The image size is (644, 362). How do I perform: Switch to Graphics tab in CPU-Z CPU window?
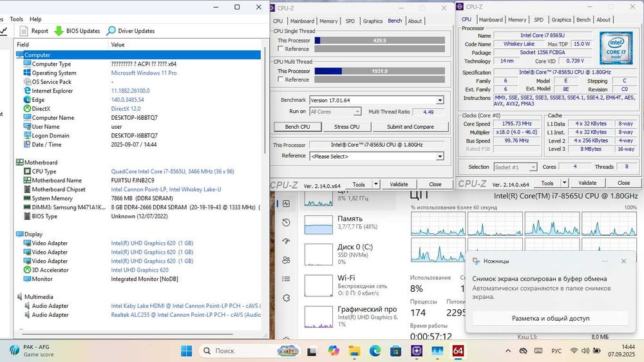[x=561, y=20]
